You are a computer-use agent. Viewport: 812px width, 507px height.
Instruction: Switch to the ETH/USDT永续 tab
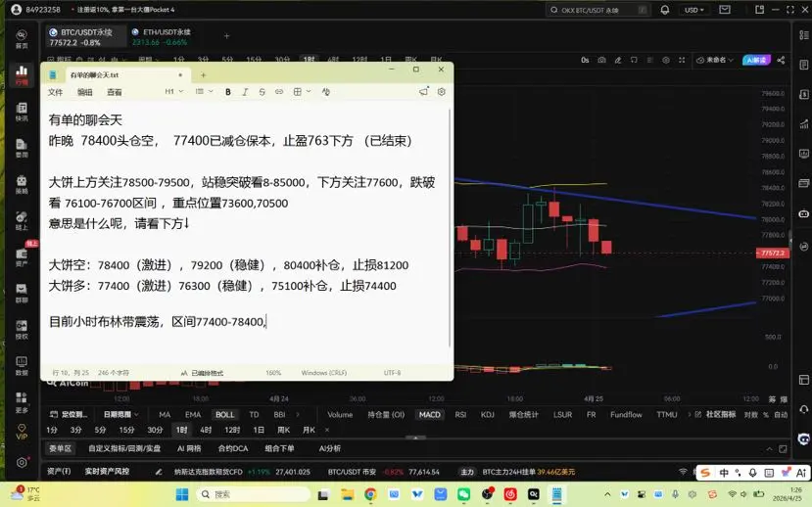pyautogui.click(x=162, y=37)
